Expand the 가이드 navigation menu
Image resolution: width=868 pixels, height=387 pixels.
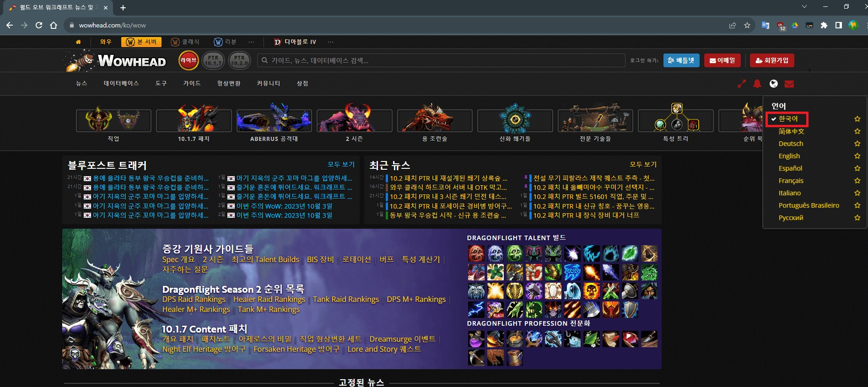pyautogui.click(x=192, y=83)
